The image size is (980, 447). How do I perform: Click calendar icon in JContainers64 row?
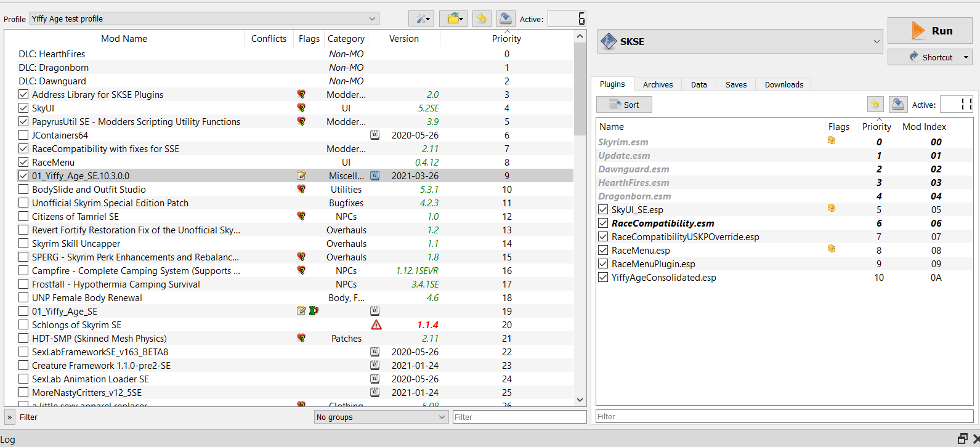[375, 135]
